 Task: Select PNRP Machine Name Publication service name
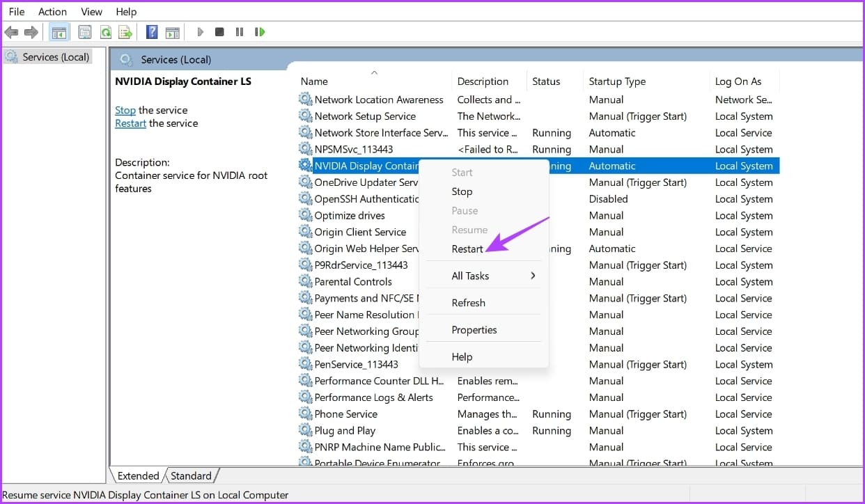(380, 447)
